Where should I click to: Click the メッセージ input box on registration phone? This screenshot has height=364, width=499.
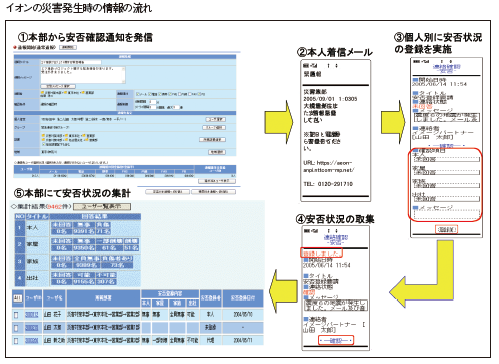point(447,215)
